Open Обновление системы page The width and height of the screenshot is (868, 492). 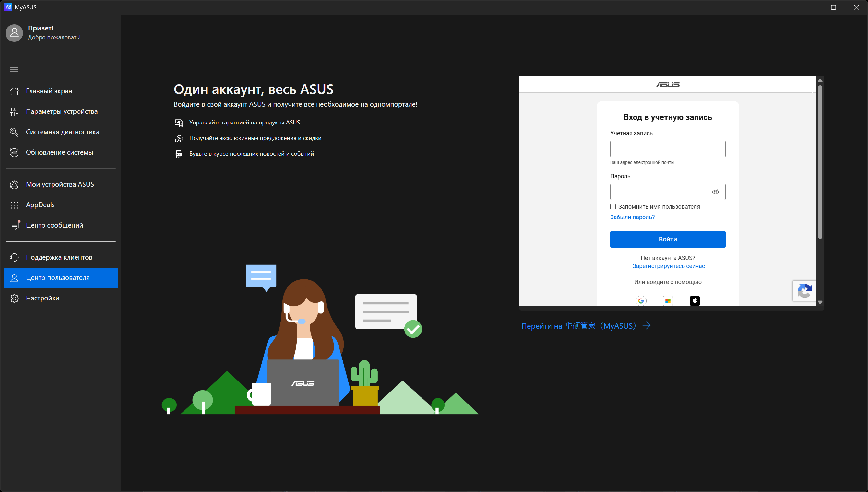point(61,152)
